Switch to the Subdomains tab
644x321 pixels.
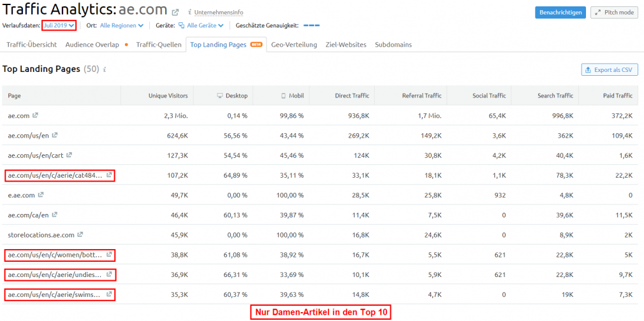(x=393, y=45)
